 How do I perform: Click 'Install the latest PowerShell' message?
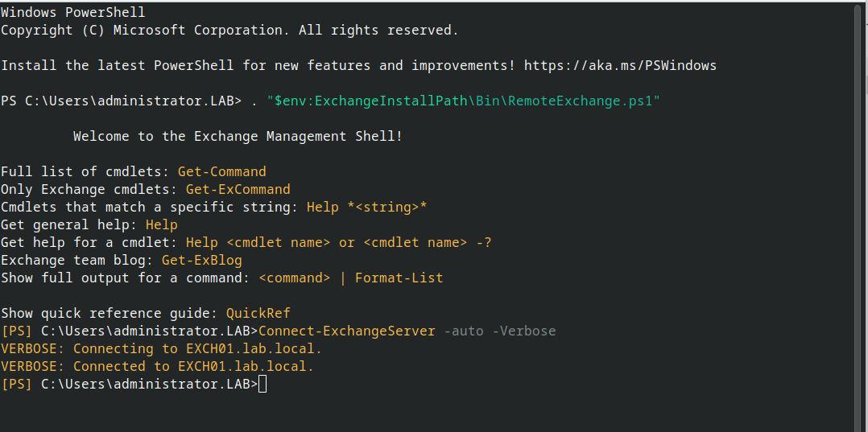click(359, 65)
